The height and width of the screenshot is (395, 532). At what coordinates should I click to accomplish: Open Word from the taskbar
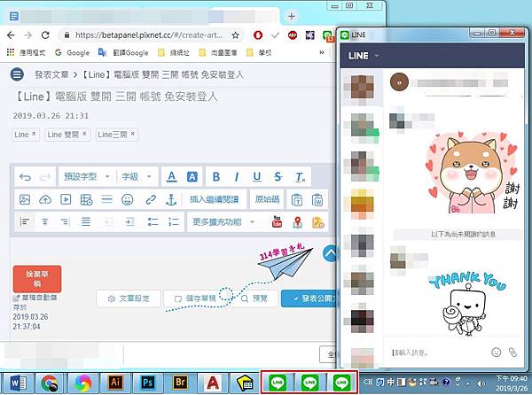pos(19,383)
